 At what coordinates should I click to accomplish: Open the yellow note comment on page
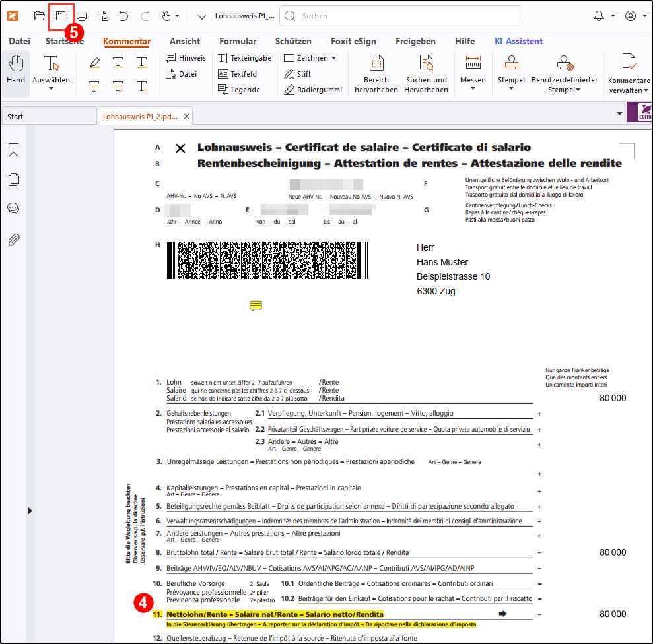256,306
